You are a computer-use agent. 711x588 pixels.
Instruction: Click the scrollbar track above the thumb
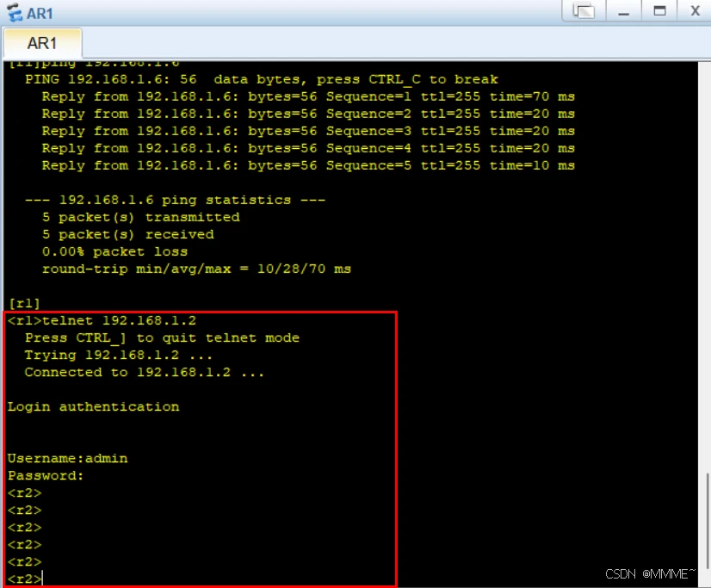(x=707, y=258)
